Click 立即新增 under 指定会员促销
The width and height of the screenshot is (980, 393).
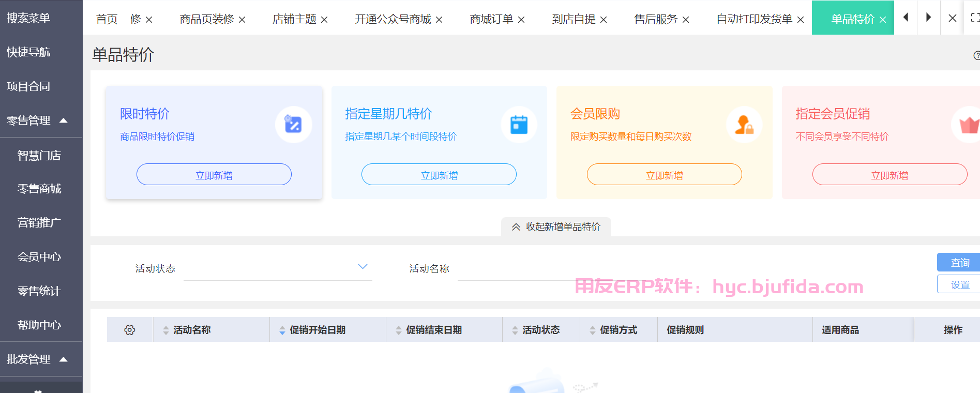(x=890, y=175)
